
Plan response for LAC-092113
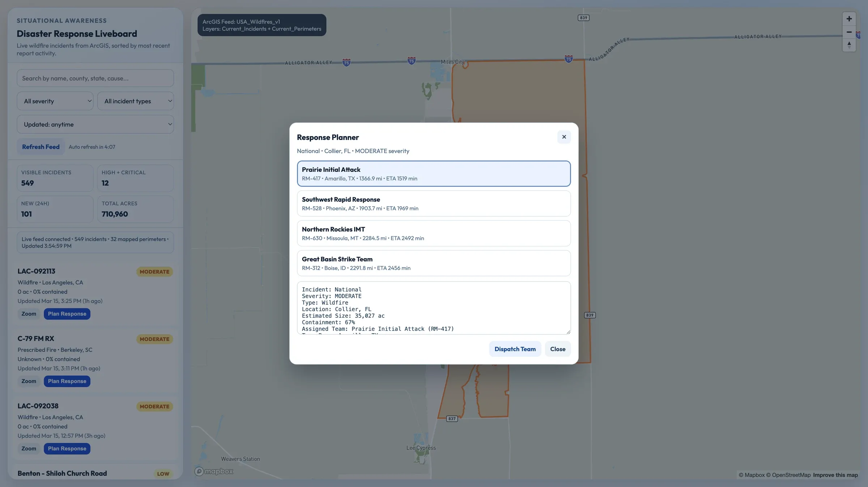[x=67, y=314]
